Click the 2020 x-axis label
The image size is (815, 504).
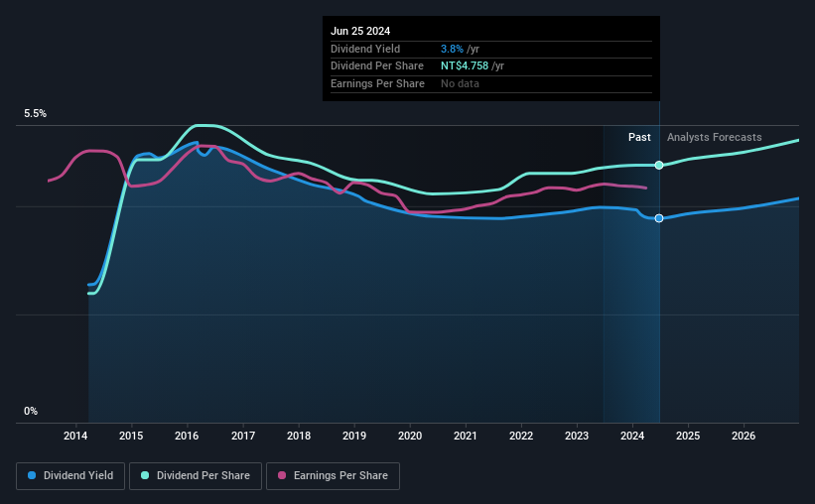click(410, 436)
